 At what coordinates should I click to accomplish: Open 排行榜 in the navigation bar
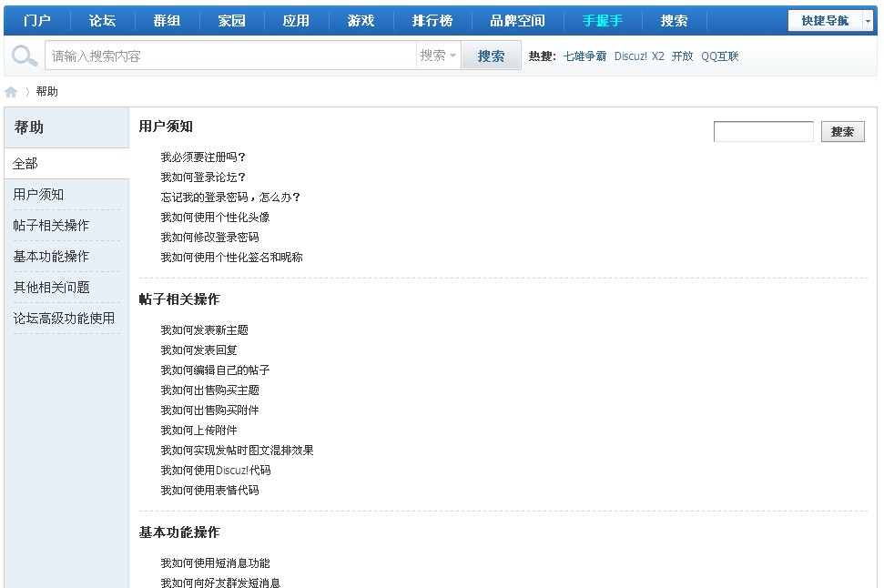coord(432,21)
